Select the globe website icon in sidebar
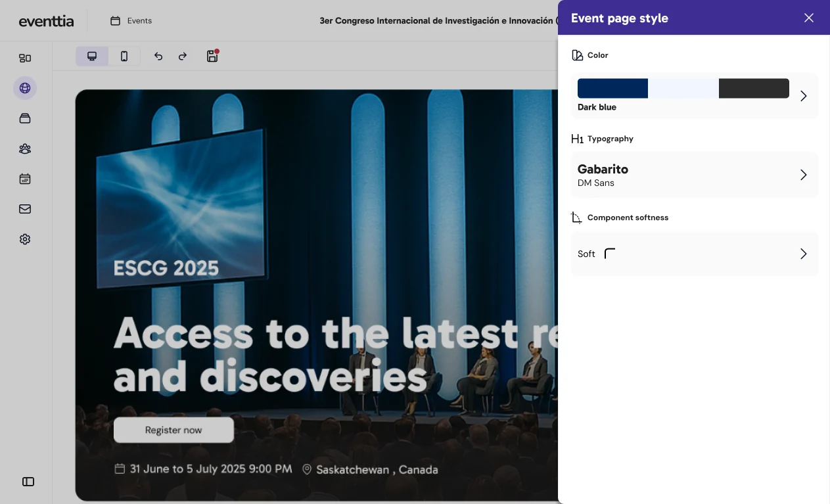This screenshot has width=830, height=504. click(x=25, y=88)
